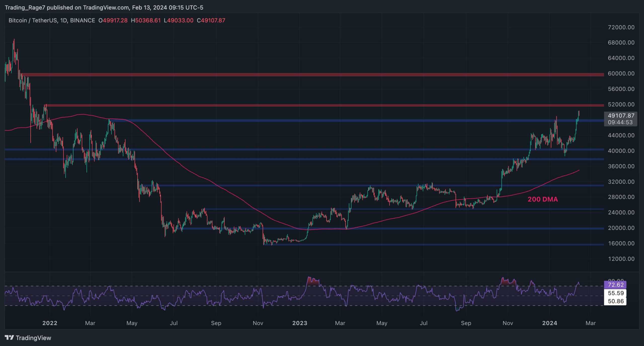This screenshot has height=346, width=644.
Task: Click the 52000.00 price axis label
Action: tap(621, 104)
